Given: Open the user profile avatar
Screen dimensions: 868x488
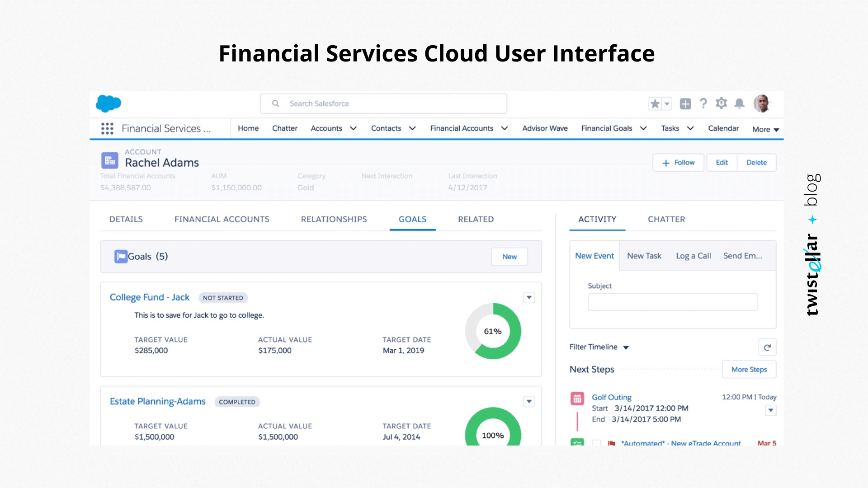Looking at the screenshot, I should coord(762,103).
